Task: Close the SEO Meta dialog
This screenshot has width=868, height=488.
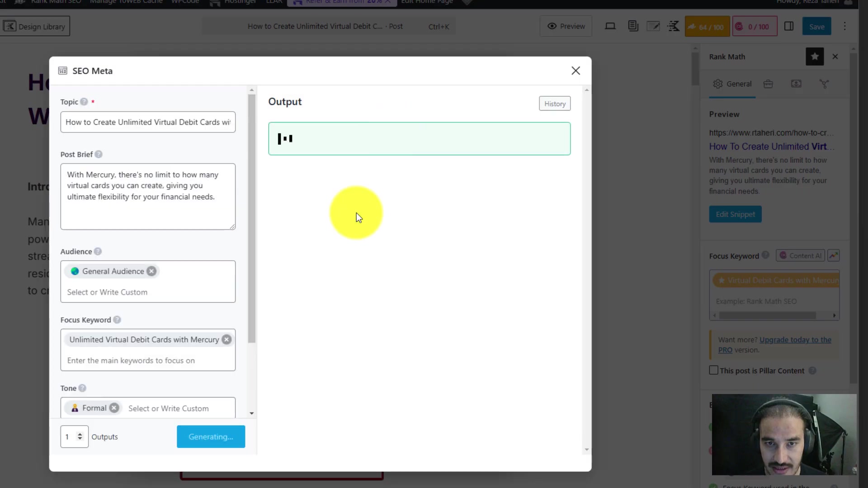Action: (576, 71)
